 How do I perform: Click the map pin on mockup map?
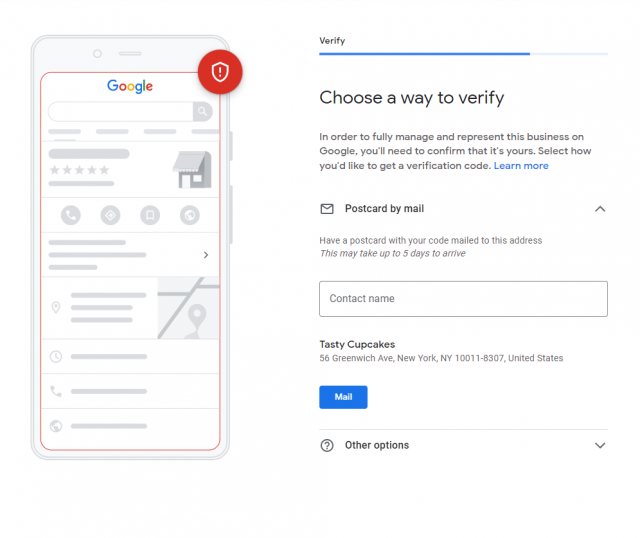click(197, 315)
